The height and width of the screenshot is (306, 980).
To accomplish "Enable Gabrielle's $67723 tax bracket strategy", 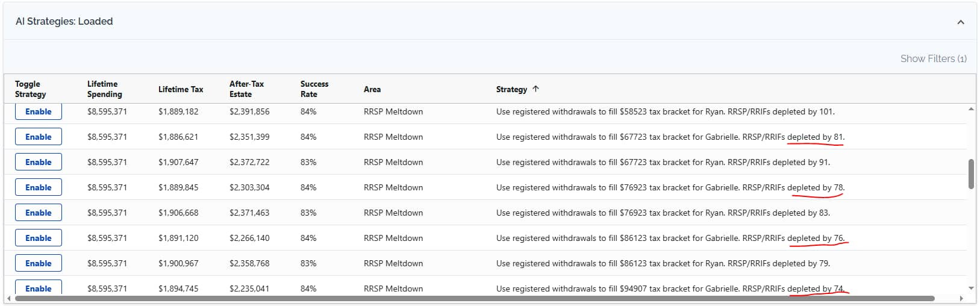I will coord(39,137).
